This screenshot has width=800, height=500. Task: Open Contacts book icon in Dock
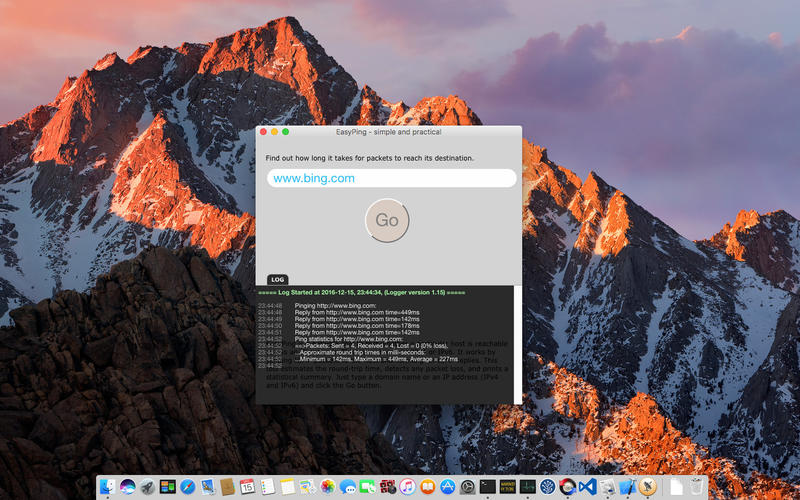[x=227, y=487]
